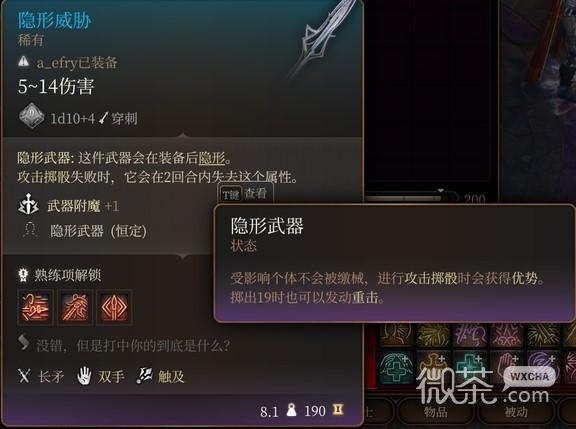This screenshot has height=429, width=576.
Task: Click the two-handed hand icon
Action: coord(84,376)
